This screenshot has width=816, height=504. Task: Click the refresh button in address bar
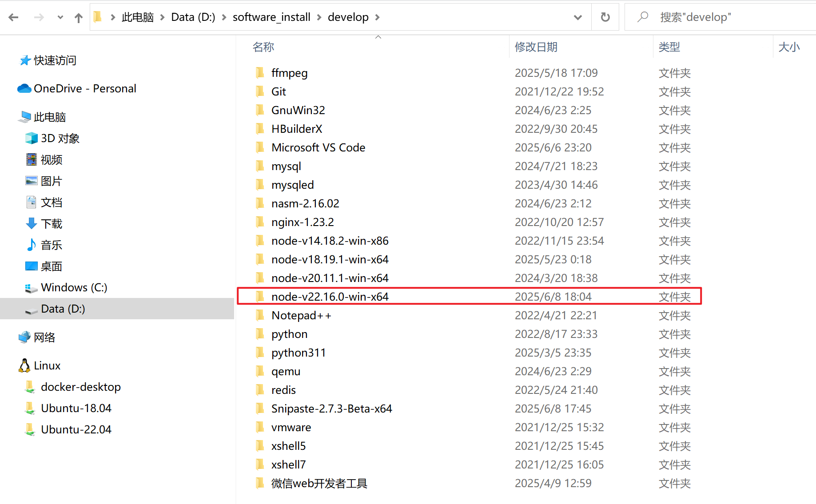click(605, 17)
